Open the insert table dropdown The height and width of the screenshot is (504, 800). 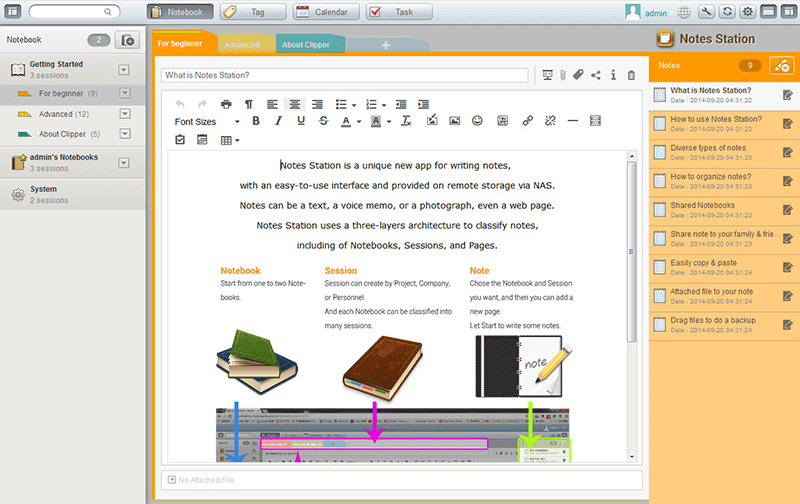click(230, 140)
